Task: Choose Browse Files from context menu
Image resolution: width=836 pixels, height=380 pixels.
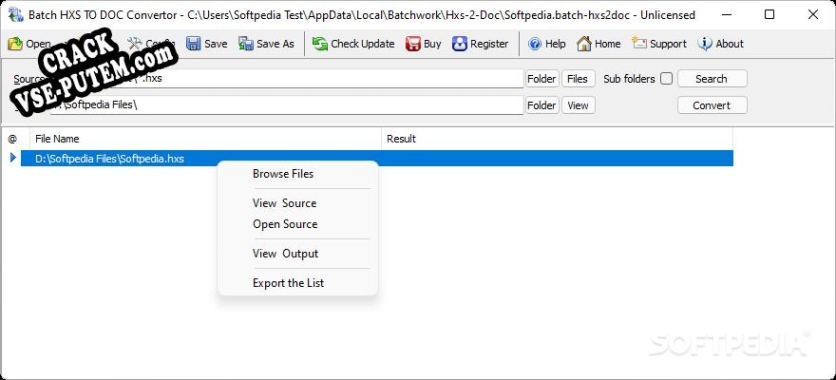Action: tap(283, 174)
